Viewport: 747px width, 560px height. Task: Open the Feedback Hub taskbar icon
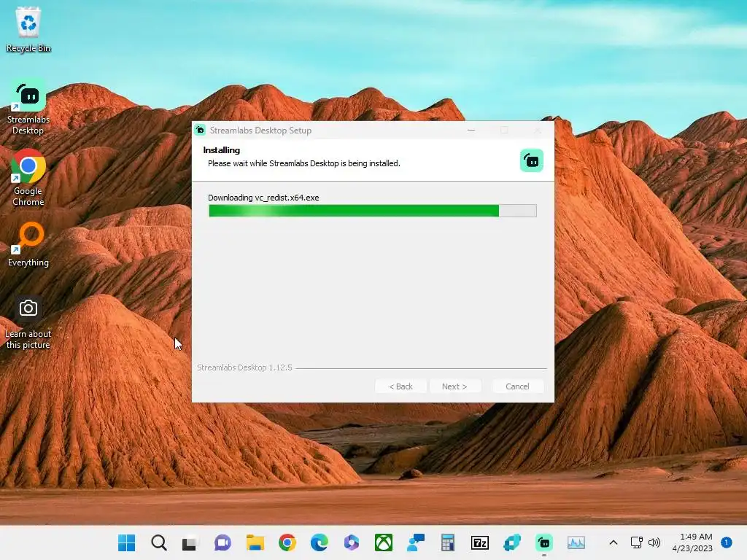(415, 542)
